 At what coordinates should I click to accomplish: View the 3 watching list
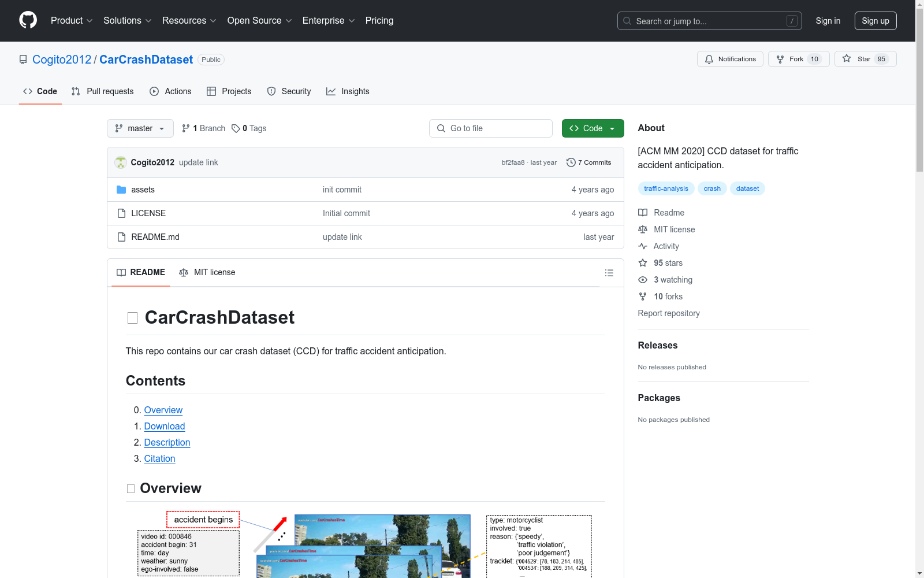[665, 280]
